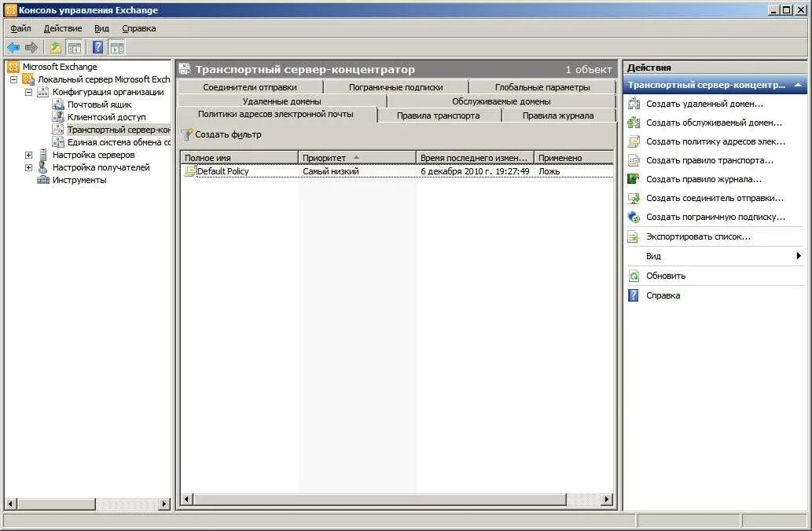Click the Экспортировать список icon
Screen dimensions: 812x531
pos(634,236)
